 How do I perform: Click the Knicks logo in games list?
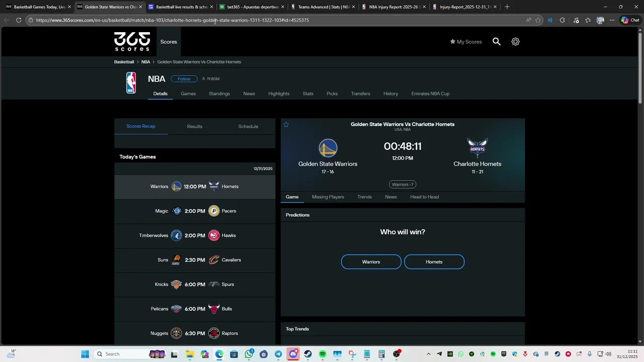pos(176,285)
